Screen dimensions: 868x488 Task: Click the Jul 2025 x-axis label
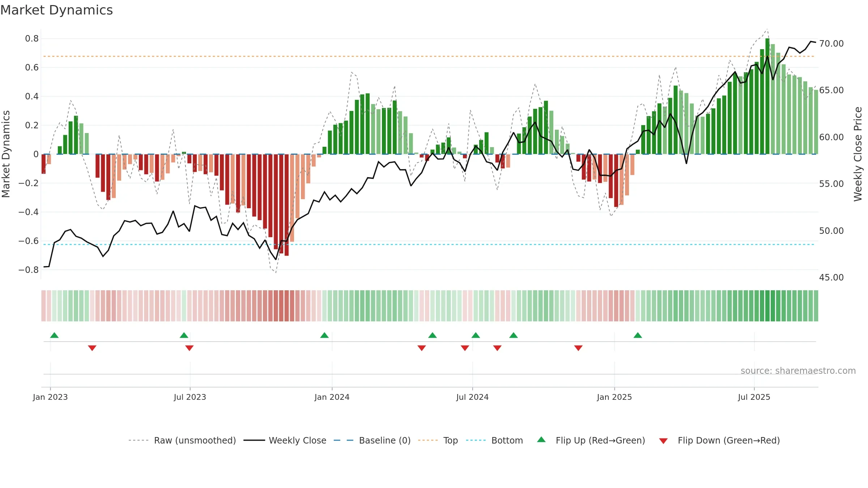(754, 397)
